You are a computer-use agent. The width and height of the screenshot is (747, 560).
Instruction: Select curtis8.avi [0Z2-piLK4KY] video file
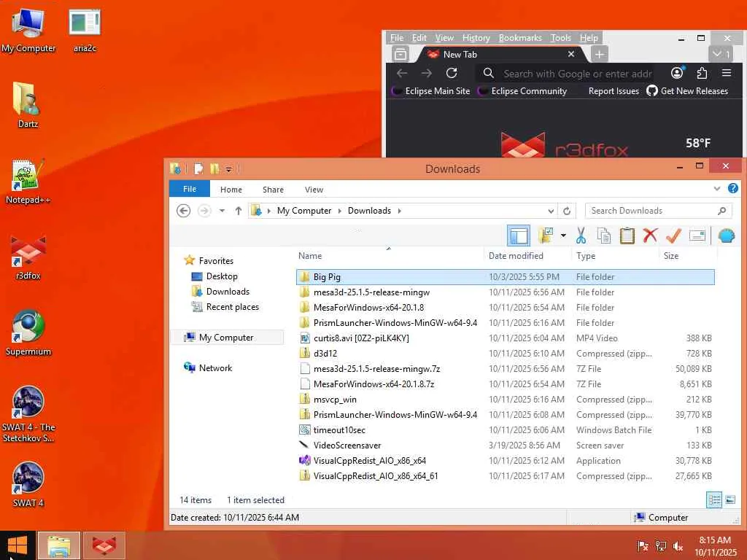(x=505, y=338)
